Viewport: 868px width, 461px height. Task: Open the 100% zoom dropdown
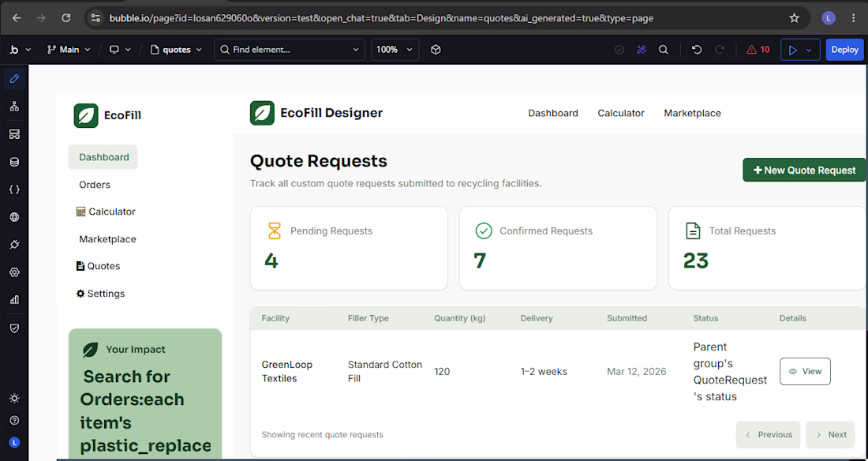point(395,50)
